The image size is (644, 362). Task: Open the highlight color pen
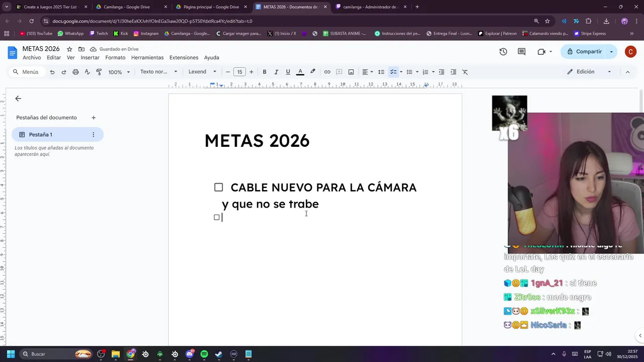click(312, 72)
